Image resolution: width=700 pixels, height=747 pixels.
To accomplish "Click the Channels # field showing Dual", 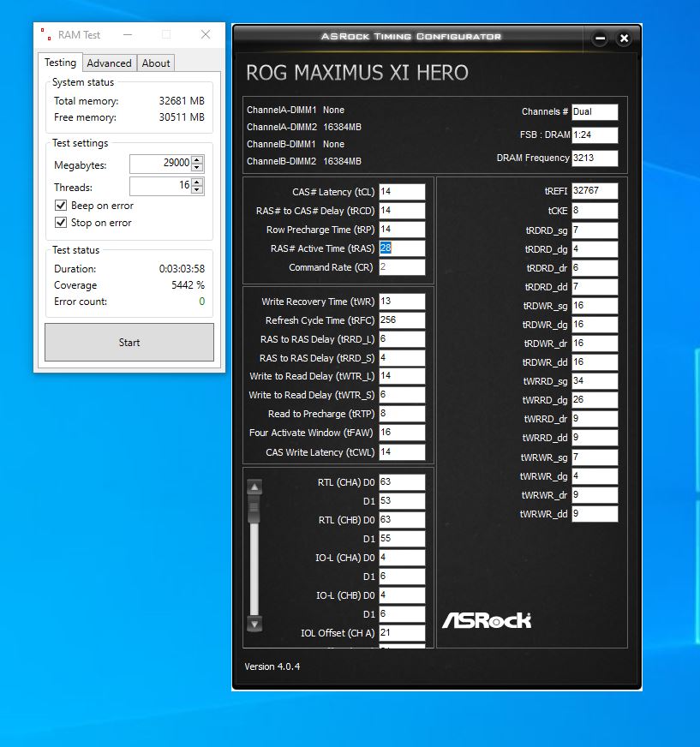I will point(595,112).
